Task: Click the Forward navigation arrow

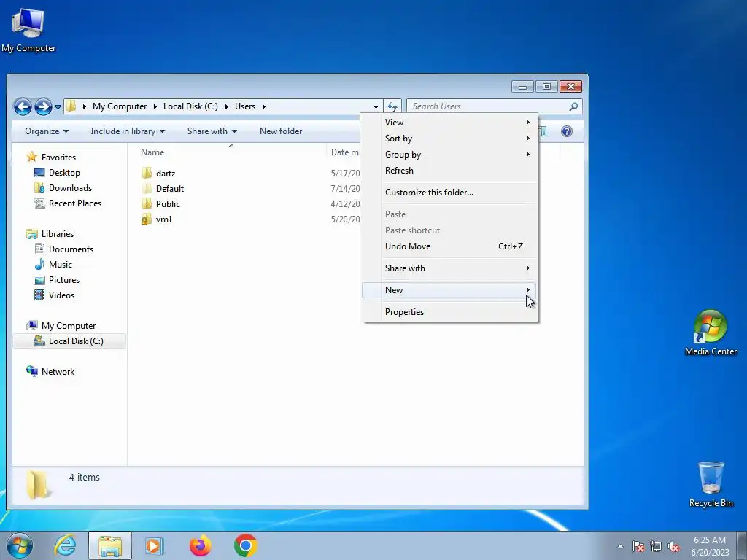Action: (x=43, y=106)
